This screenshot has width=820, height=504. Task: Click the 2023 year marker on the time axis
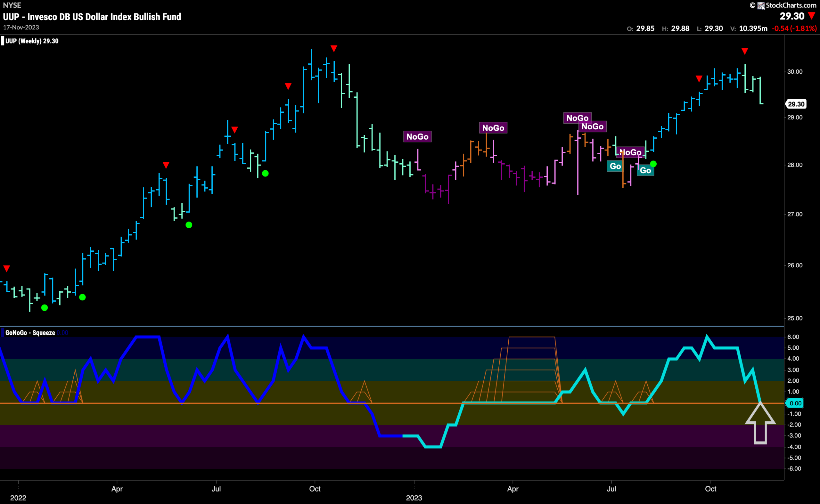click(414, 498)
